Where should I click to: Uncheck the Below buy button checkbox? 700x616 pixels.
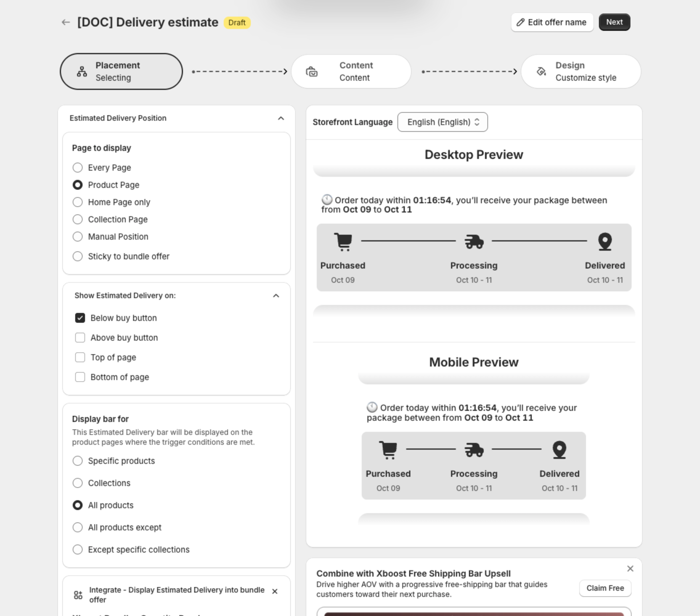pyautogui.click(x=80, y=318)
